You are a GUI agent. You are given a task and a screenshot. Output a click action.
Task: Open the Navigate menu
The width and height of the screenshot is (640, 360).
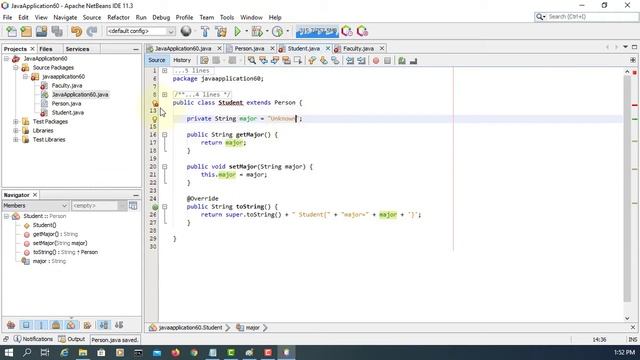tap(65, 17)
